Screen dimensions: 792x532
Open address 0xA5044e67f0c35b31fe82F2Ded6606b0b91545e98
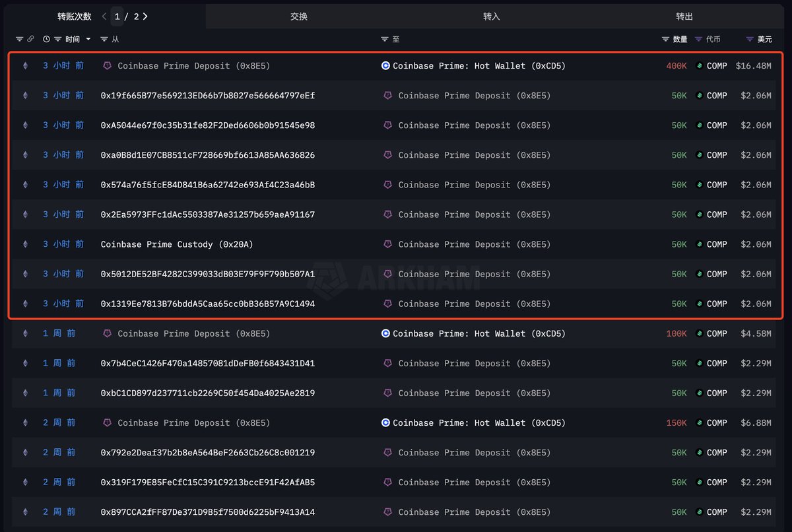tap(208, 125)
